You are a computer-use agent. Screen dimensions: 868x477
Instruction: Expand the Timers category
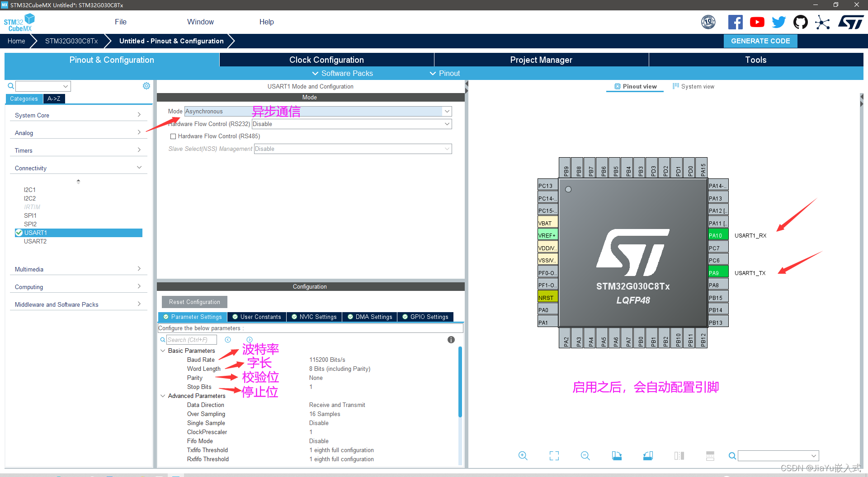click(x=78, y=150)
